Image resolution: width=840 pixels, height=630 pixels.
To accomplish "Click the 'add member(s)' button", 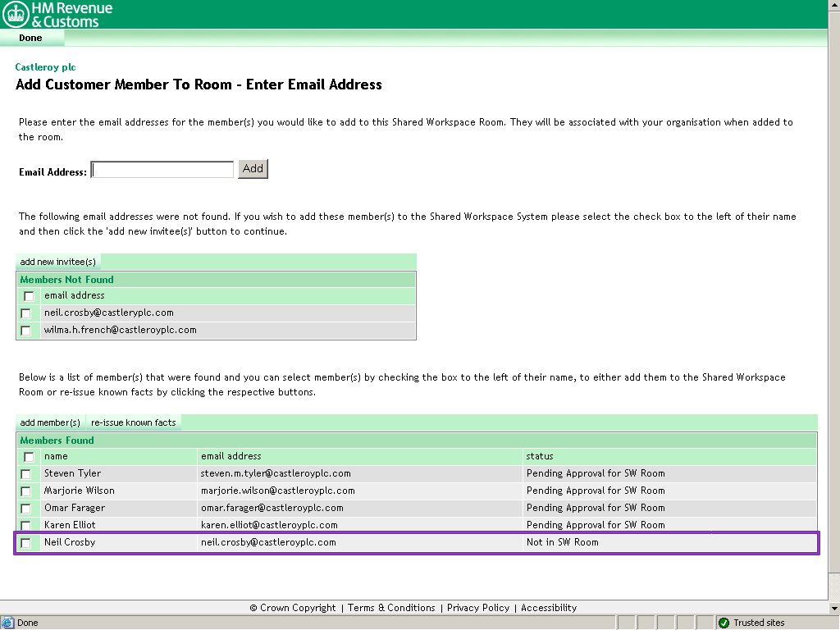I will click(x=50, y=422).
